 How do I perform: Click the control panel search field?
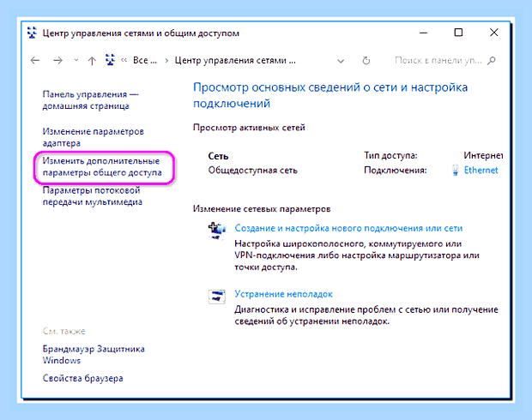pyautogui.click(x=438, y=61)
